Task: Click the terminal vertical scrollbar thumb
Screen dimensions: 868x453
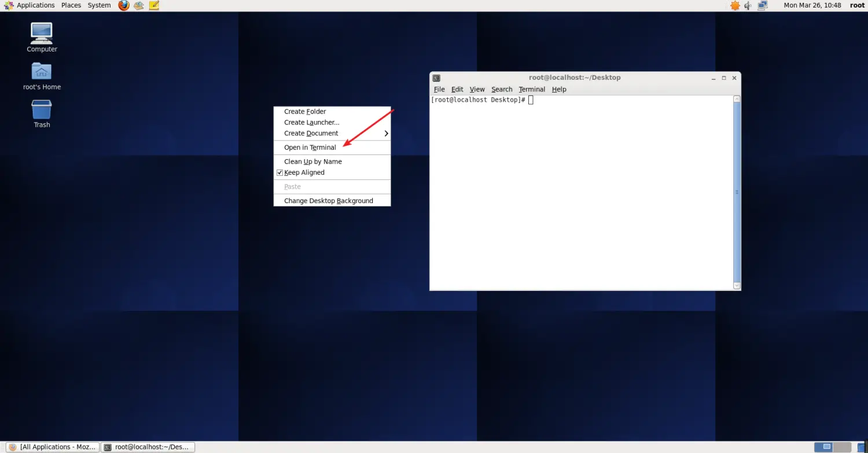Action: pyautogui.click(x=737, y=192)
